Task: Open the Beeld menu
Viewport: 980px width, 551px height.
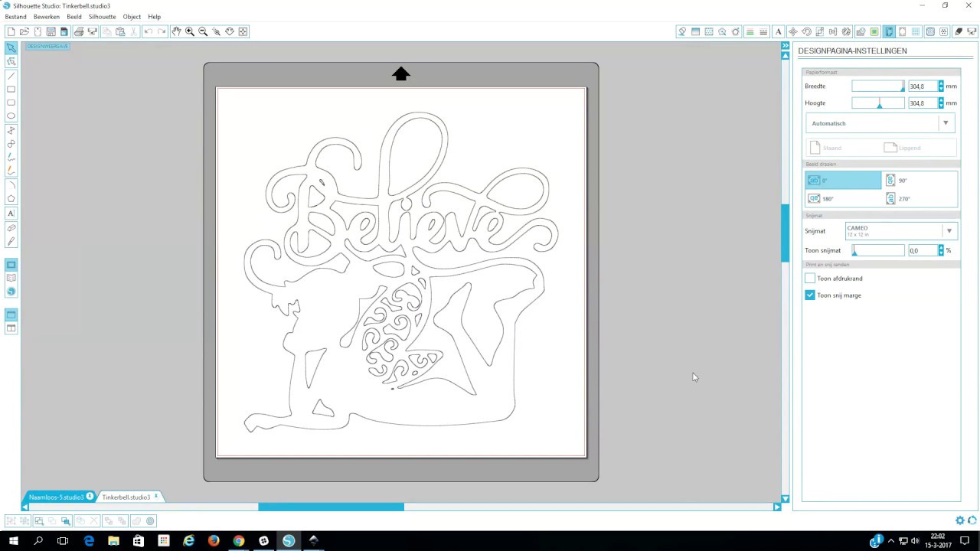Action: [74, 17]
